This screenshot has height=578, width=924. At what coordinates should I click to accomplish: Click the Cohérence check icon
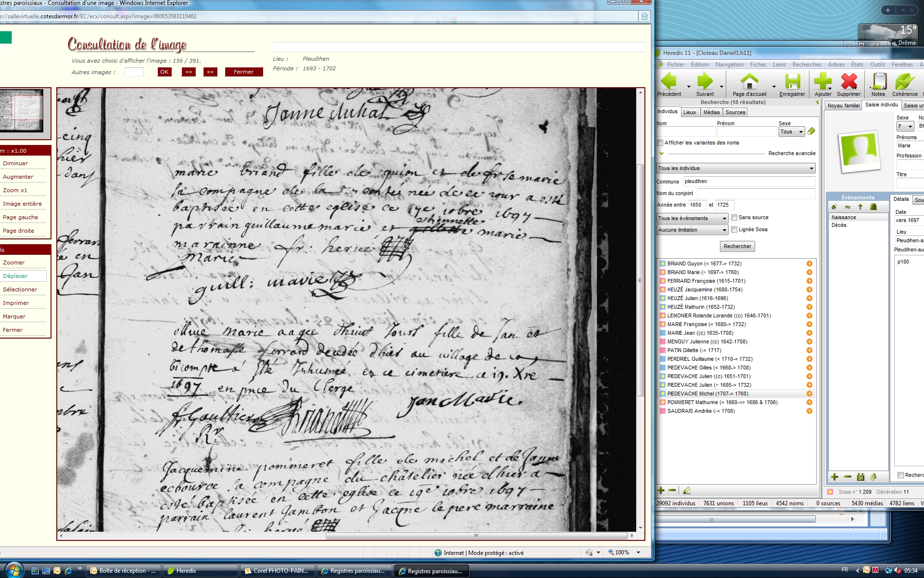click(905, 81)
